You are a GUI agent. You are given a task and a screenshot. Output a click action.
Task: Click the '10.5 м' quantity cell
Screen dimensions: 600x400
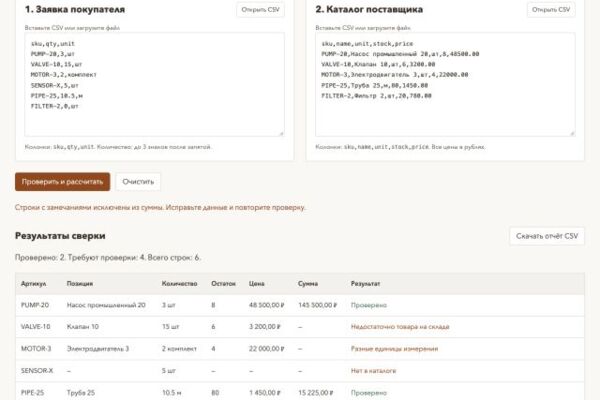171,393
